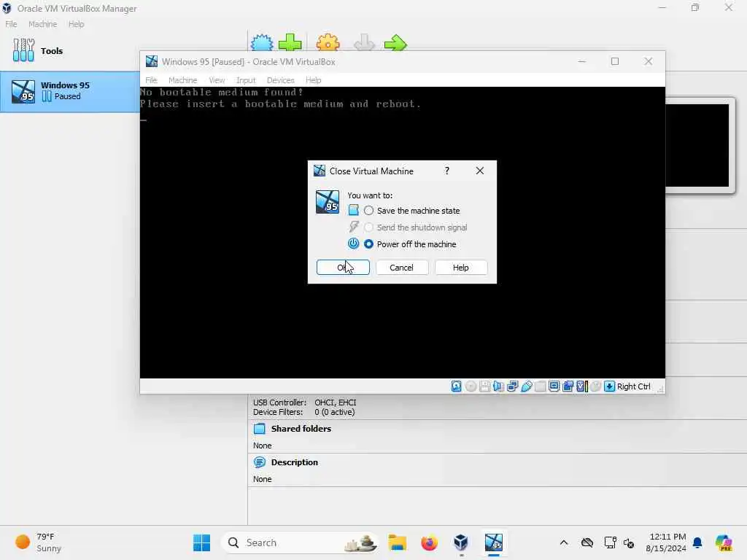
Task: Click the USB devices status bar icon
Action: [x=527, y=386]
